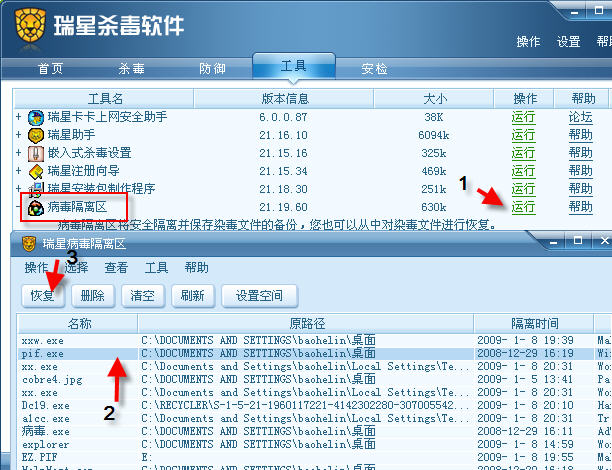The height and width of the screenshot is (470, 612).
Task: Open the 操作 menu in the main window
Action: (528, 41)
